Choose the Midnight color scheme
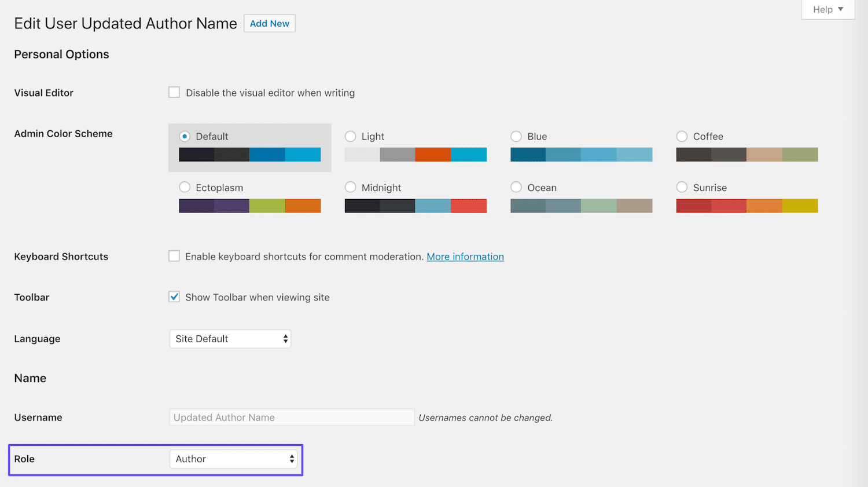The width and height of the screenshot is (868, 487). pyautogui.click(x=351, y=187)
